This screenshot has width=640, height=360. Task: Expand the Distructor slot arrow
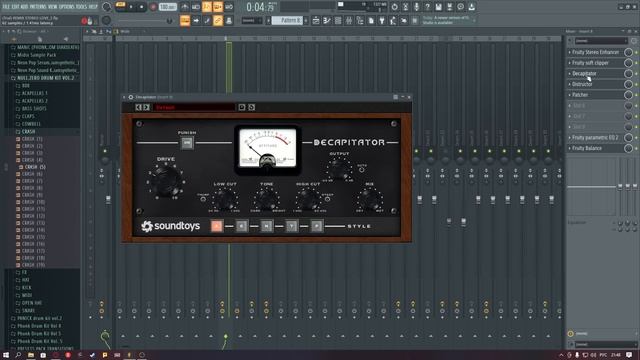tap(570, 84)
